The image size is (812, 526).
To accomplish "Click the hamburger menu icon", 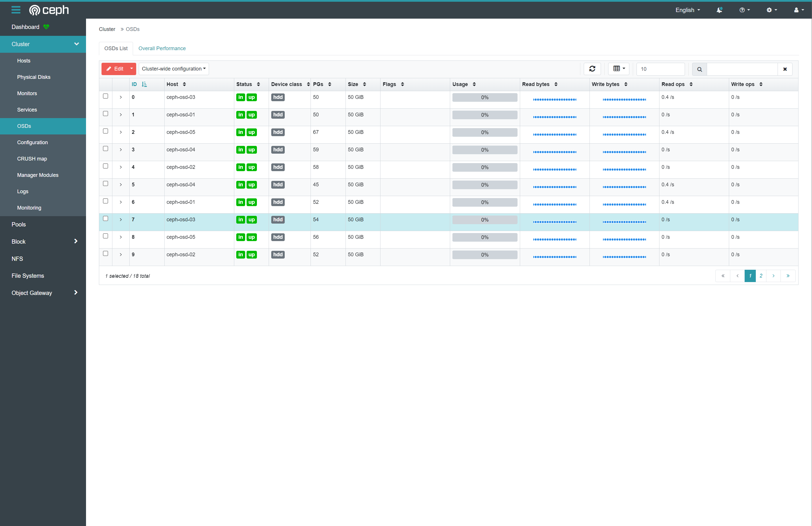I will pos(16,10).
